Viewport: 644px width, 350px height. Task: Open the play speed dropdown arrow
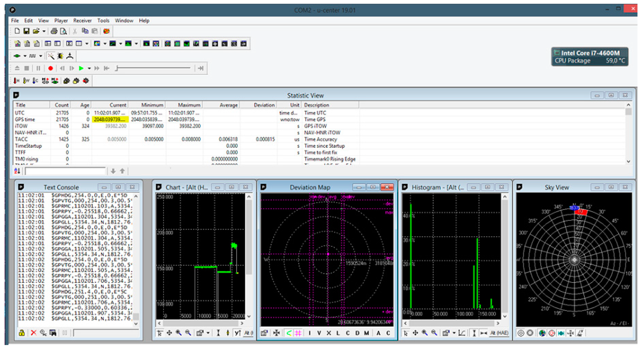tap(89, 68)
